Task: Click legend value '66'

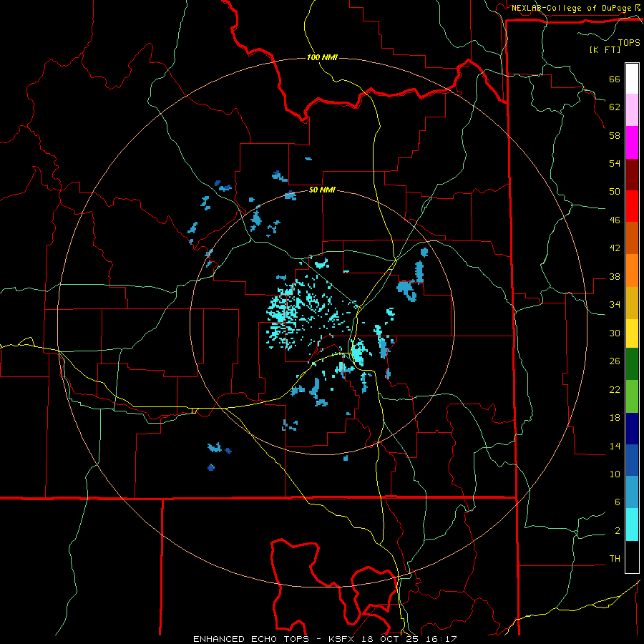Action: tap(615, 79)
